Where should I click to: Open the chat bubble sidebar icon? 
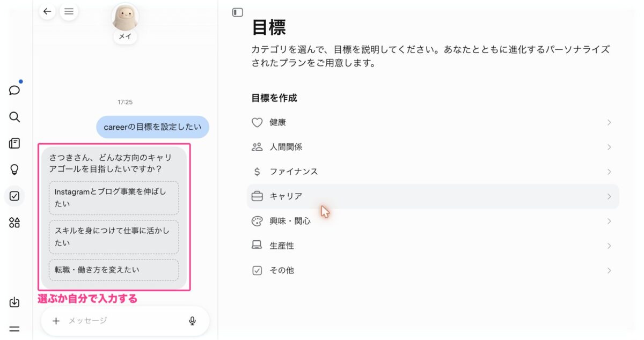(14, 90)
